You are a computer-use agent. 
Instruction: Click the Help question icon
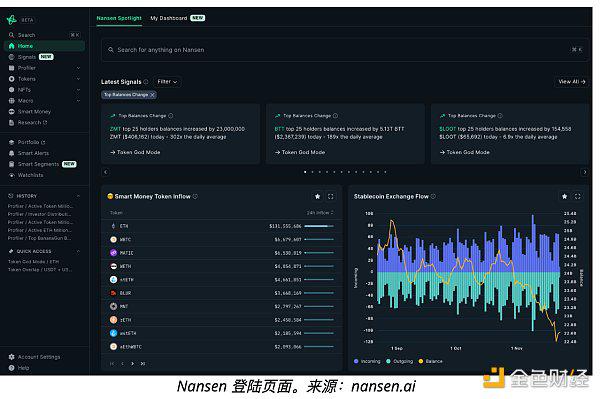11,368
